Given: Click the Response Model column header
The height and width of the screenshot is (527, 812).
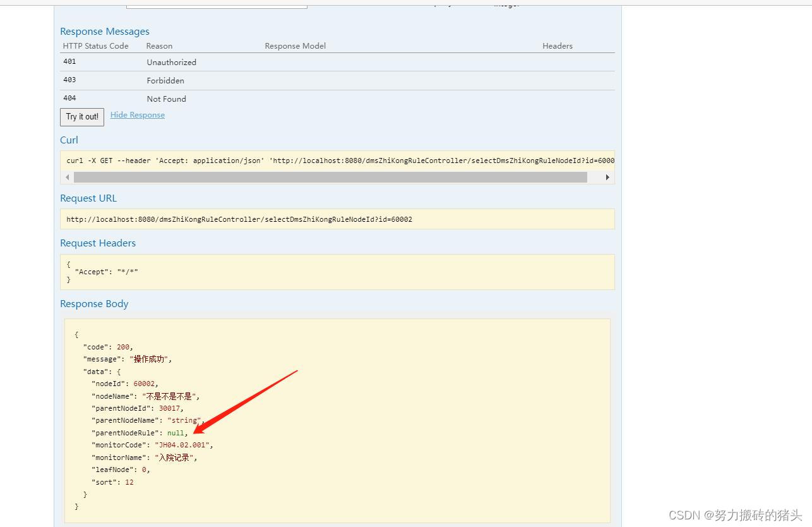Looking at the screenshot, I should pos(296,46).
